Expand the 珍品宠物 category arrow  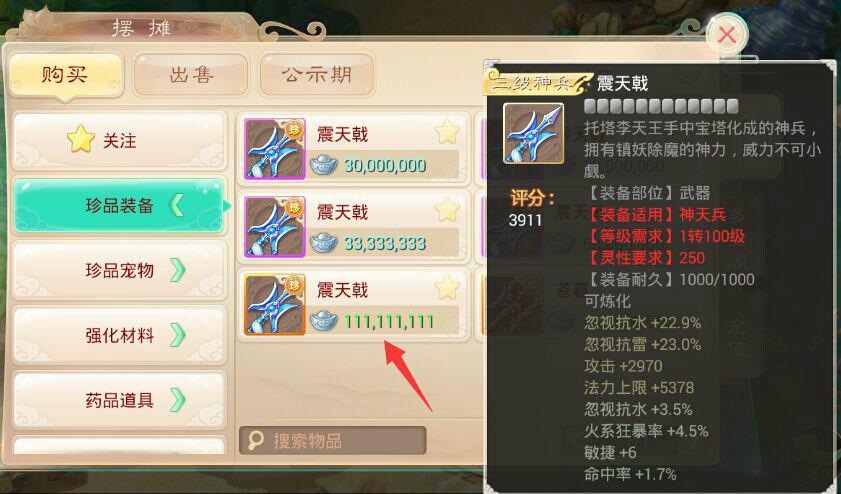click(178, 270)
